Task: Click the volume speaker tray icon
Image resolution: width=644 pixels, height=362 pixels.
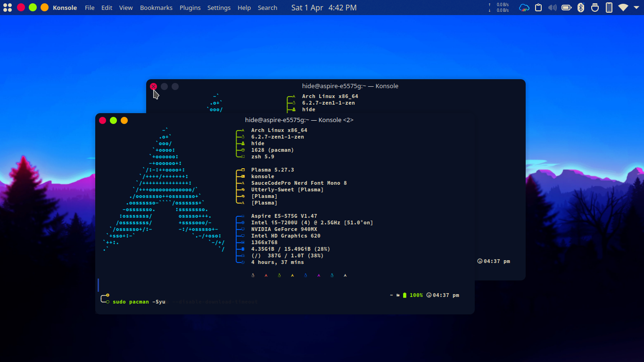Action: tap(553, 8)
